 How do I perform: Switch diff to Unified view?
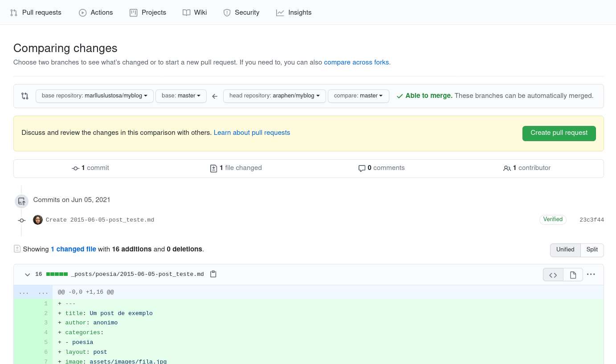pos(565,250)
